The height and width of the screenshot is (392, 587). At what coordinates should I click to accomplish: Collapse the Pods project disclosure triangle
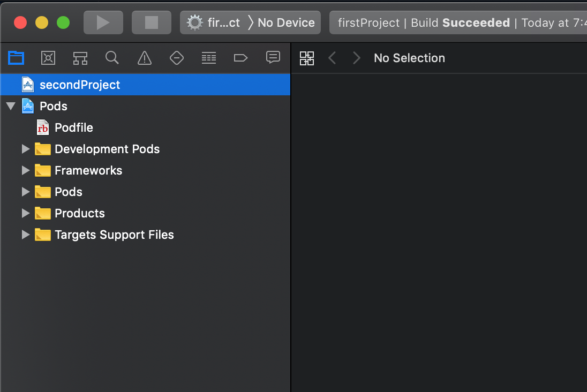(x=11, y=106)
